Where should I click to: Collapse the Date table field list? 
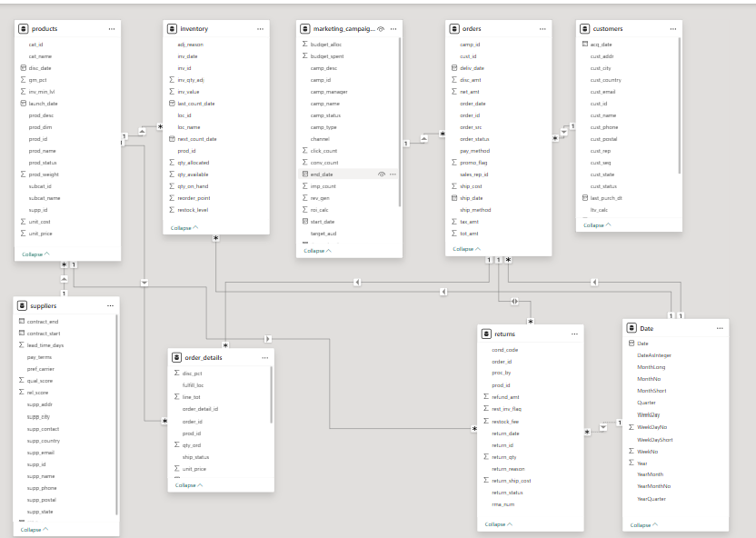point(641,524)
